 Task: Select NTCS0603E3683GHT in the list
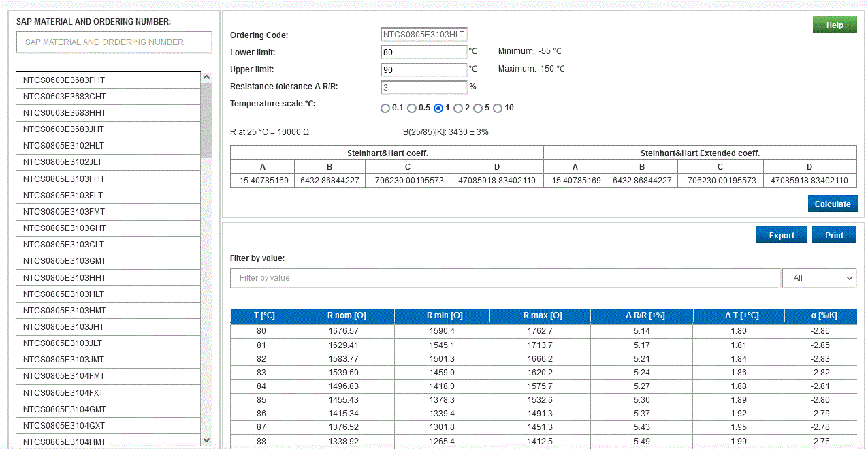108,96
